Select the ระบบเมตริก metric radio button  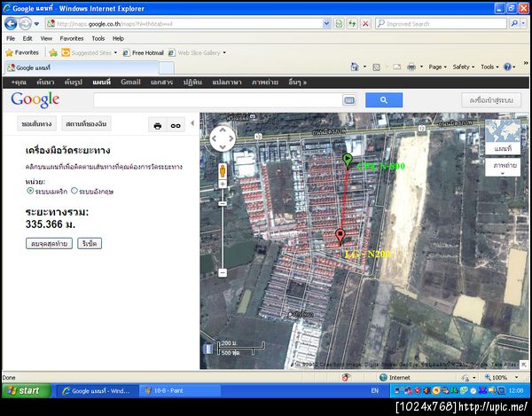(x=30, y=191)
